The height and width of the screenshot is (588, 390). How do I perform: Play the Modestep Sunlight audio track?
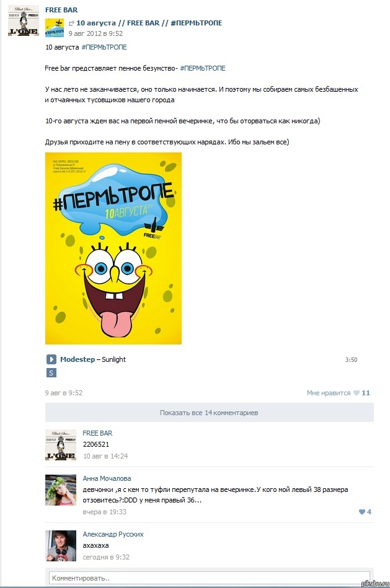coord(51,359)
